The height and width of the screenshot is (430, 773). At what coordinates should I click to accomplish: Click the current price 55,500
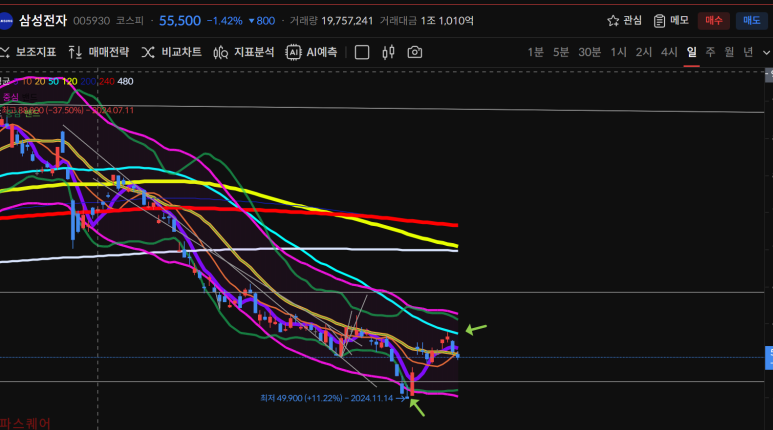click(x=180, y=21)
